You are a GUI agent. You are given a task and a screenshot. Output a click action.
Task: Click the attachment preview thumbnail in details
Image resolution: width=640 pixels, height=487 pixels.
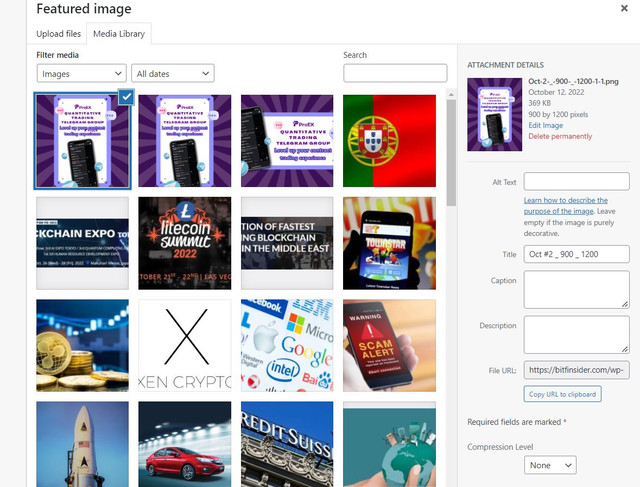click(495, 114)
